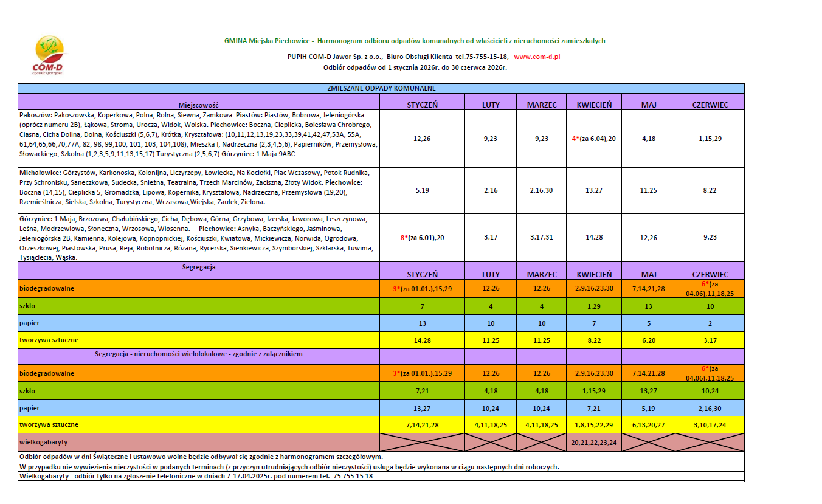Click the 2,9,16,23,30 cell in the last biodegradowalne row
The height and width of the screenshot is (504, 822).
pyautogui.click(x=593, y=373)
